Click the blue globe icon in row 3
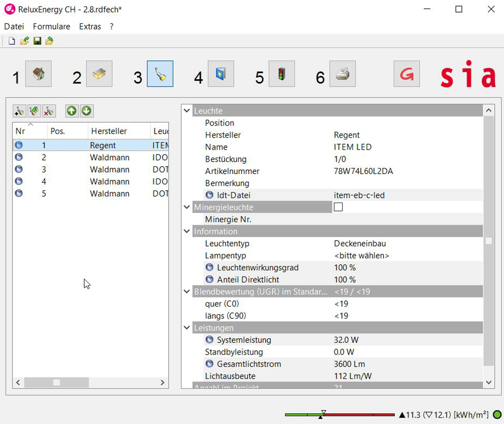The height and width of the screenshot is (424, 504). pos(19,169)
